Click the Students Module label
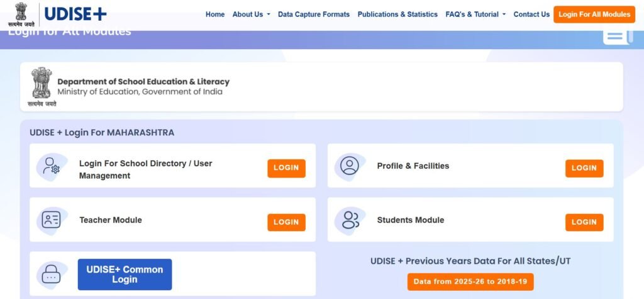 tap(410, 220)
